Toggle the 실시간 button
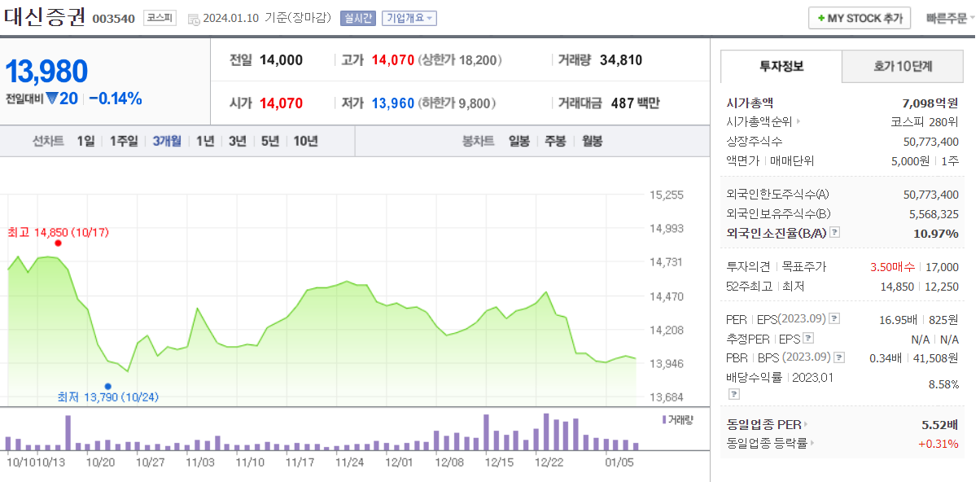 pos(358,18)
